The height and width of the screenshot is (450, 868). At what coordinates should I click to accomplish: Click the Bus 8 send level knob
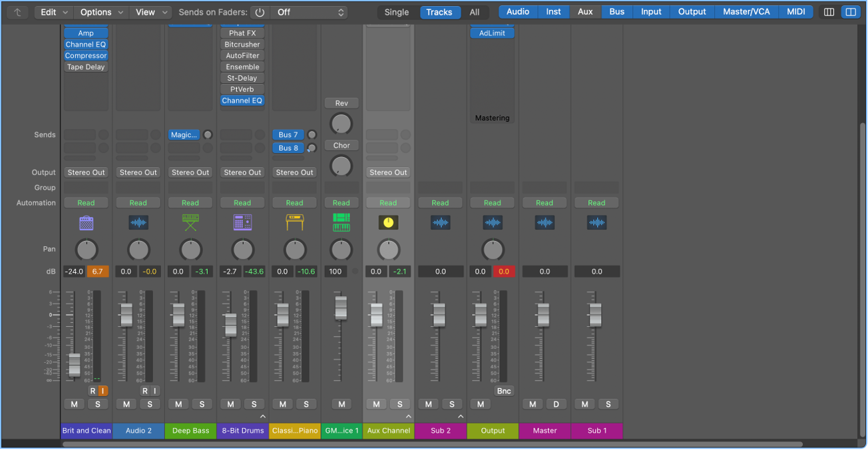coord(311,148)
